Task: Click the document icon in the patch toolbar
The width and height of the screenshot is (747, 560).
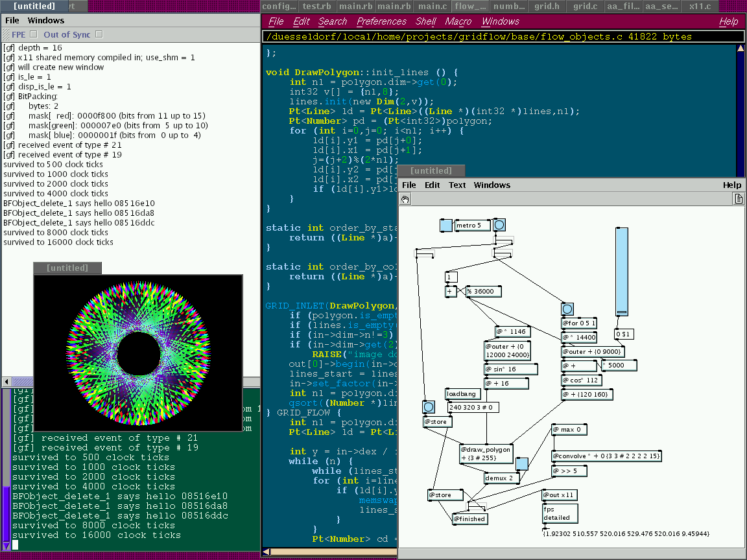Action: coord(738,199)
